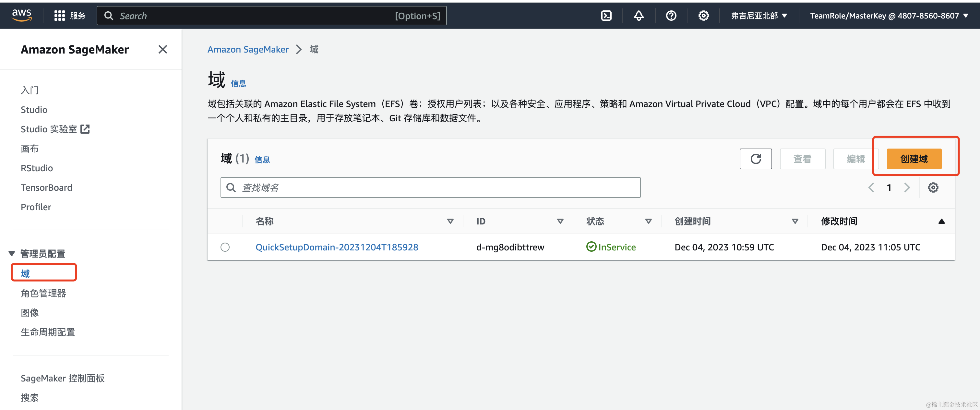Click the search magnifier icon in top bar
The height and width of the screenshot is (410, 980).
coord(109,16)
